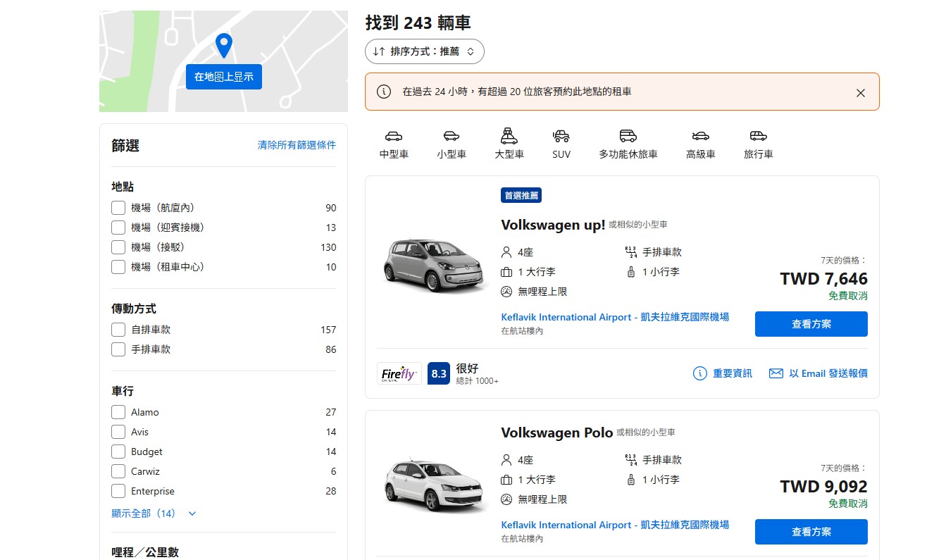
Task: Select the 多功能休旅車 category icon
Action: (x=628, y=143)
